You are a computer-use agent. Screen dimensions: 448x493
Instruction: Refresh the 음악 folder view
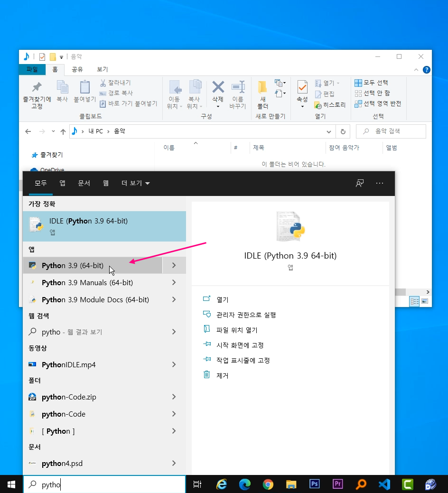pyautogui.click(x=343, y=131)
